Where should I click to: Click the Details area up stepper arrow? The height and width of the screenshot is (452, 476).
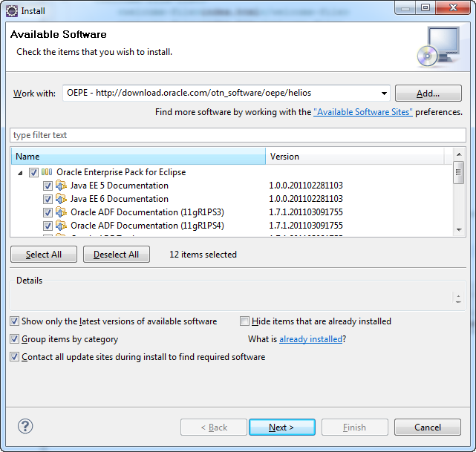pyautogui.click(x=458, y=296)
